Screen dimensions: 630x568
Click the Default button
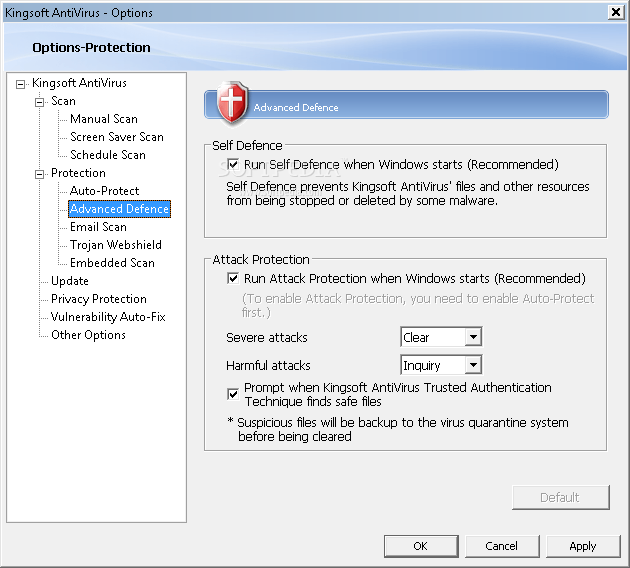point(560,497)
